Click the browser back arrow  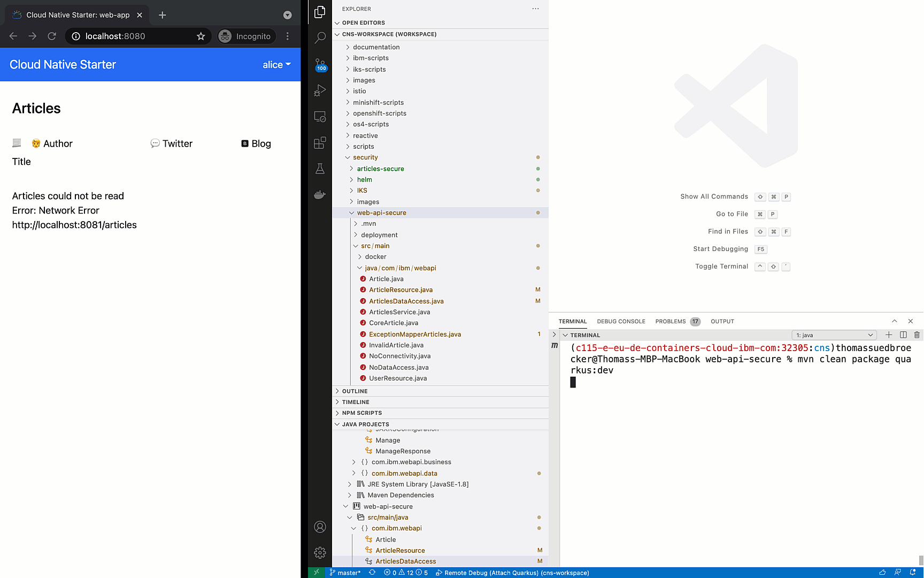tap(13, 36)
